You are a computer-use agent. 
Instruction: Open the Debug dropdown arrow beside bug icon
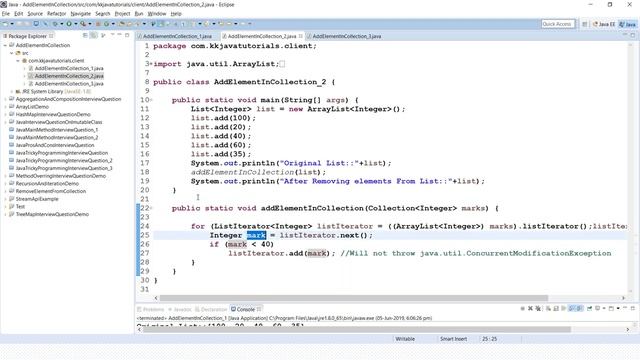pyautogui.click(x=61, y=24)
